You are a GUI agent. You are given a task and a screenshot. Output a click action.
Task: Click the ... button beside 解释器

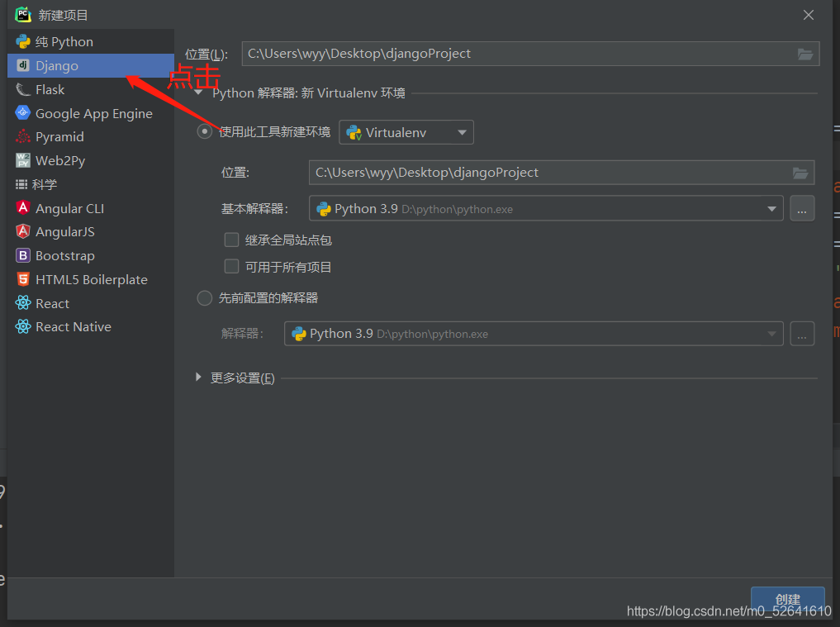click(x=802, y=334)
